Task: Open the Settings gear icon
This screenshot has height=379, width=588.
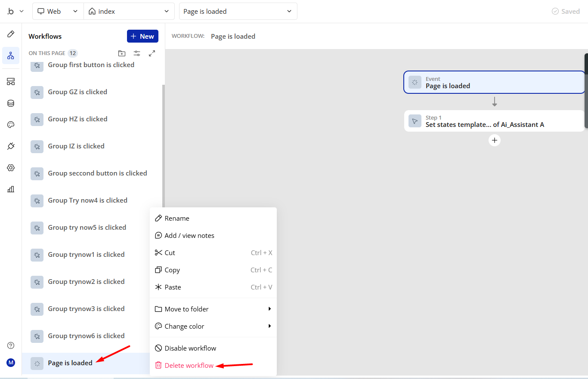Action: (x=11, y=168)
